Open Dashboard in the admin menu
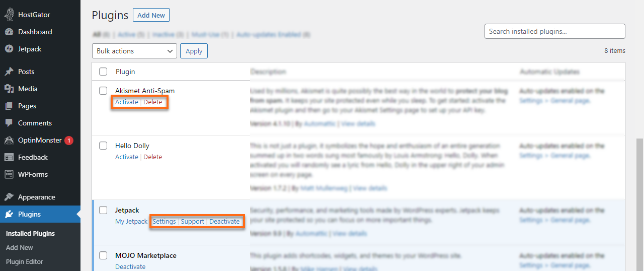Image resolution: width=644 pixels, height=271 pixels. point(35,32)
